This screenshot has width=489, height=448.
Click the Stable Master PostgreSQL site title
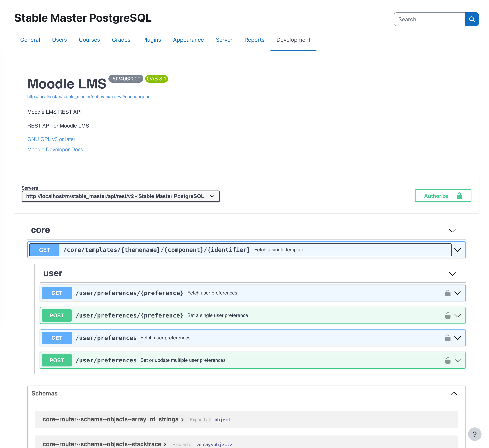[83, 18]
